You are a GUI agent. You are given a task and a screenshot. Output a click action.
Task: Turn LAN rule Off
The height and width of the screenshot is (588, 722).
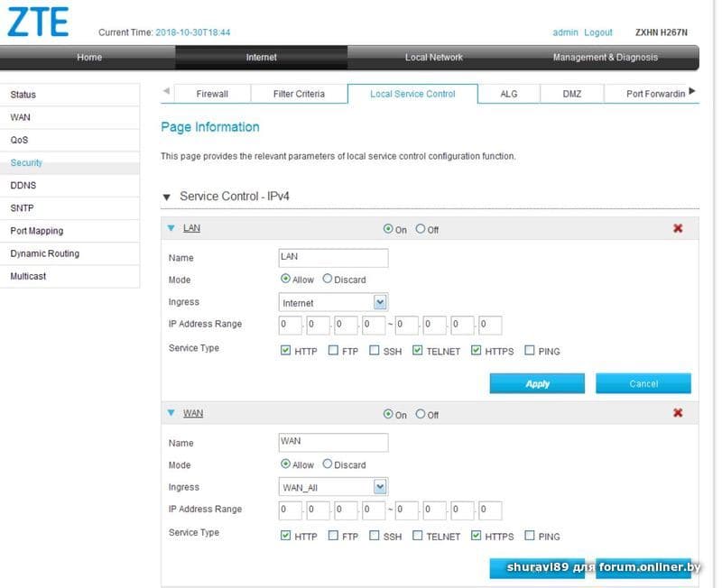[420, 229]
